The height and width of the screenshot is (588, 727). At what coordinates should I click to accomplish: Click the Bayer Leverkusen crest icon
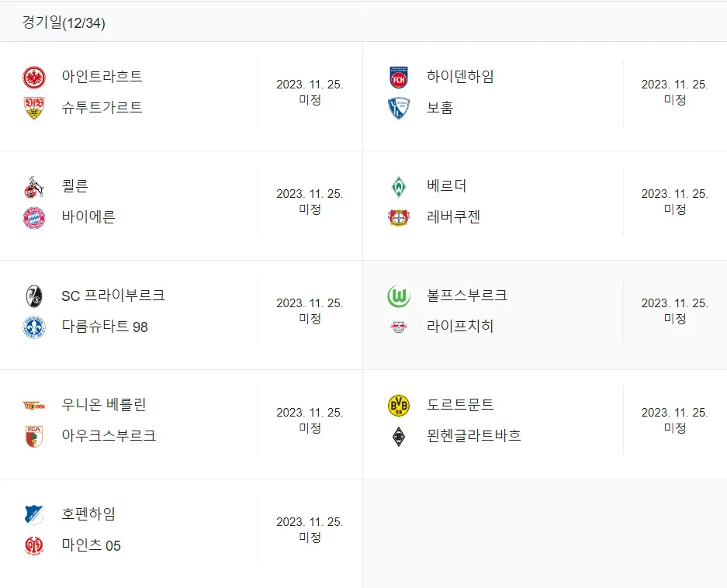point(399,218)
